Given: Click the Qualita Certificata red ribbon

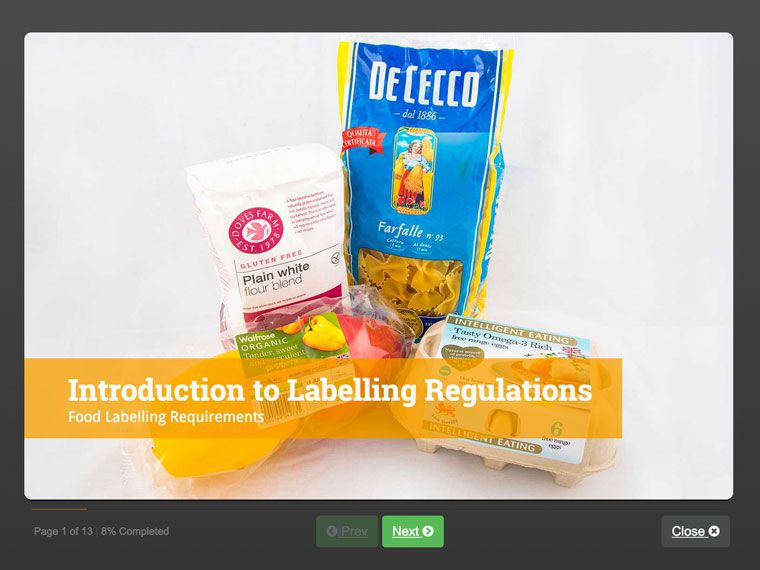Looking at the screenshot, I should (x=360, y=139).
